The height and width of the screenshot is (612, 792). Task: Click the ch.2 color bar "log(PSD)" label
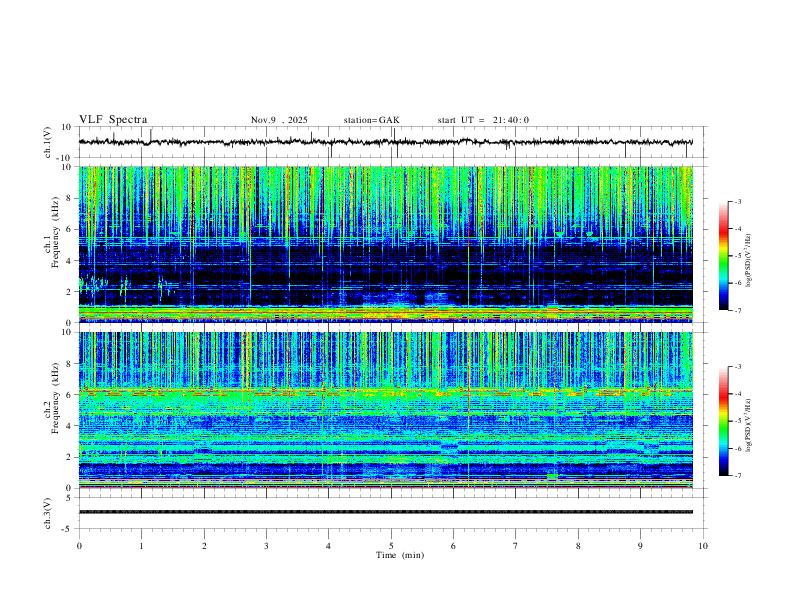[x=748, y=426]
